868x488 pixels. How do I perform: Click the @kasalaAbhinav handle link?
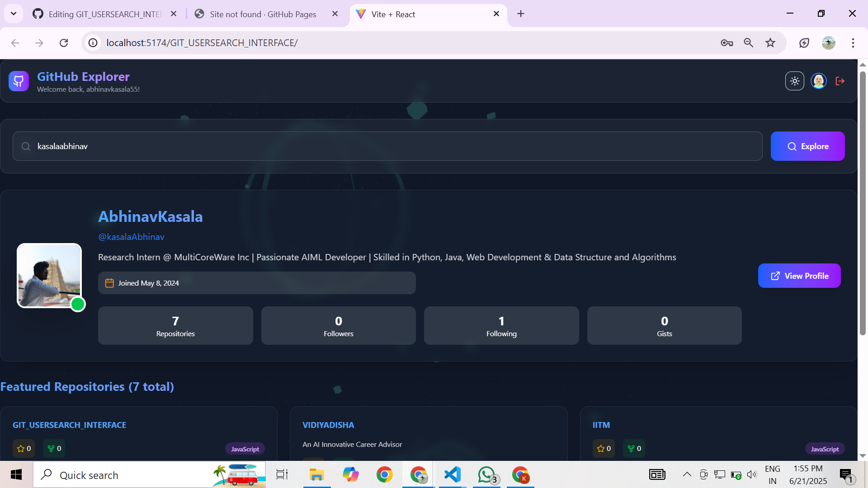click(x=131, y=237)
